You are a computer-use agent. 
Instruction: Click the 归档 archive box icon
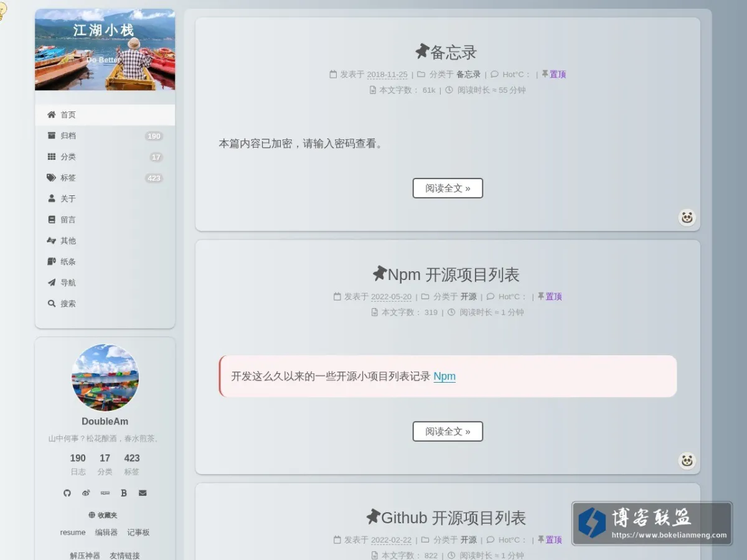(x=52, y=136)
